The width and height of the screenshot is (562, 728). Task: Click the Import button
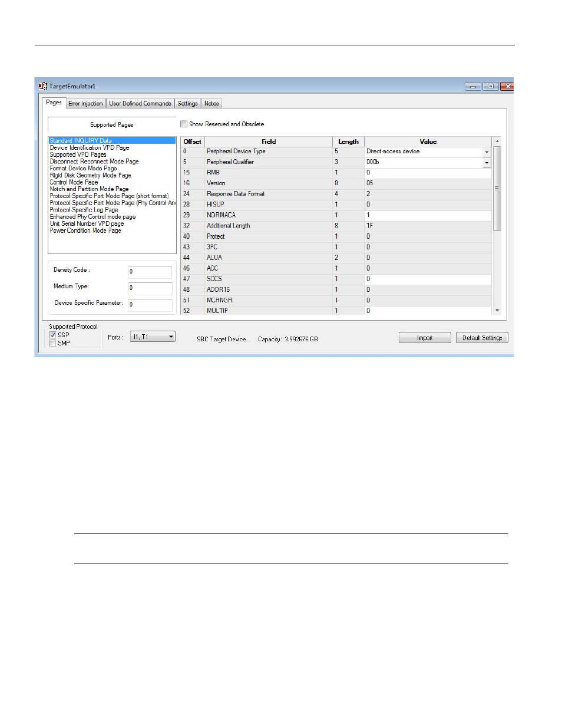click(425, 338)
